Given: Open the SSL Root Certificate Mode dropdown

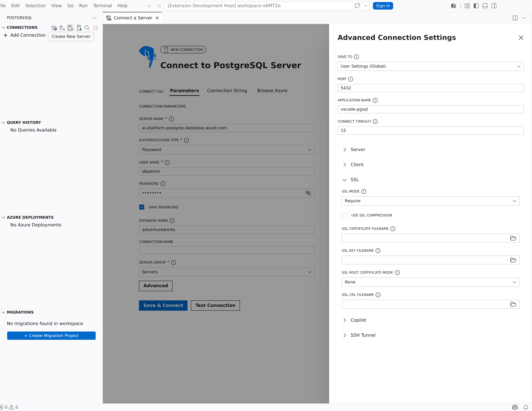Looking at the screenshot, I should point(430,282).
